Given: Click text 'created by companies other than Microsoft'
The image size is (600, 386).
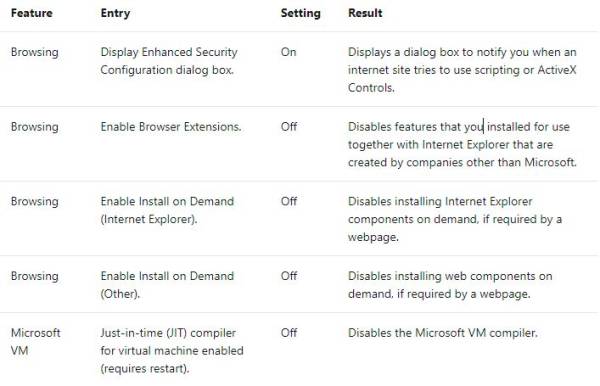Looking at the screenshot, I should [x=462, y=162].
